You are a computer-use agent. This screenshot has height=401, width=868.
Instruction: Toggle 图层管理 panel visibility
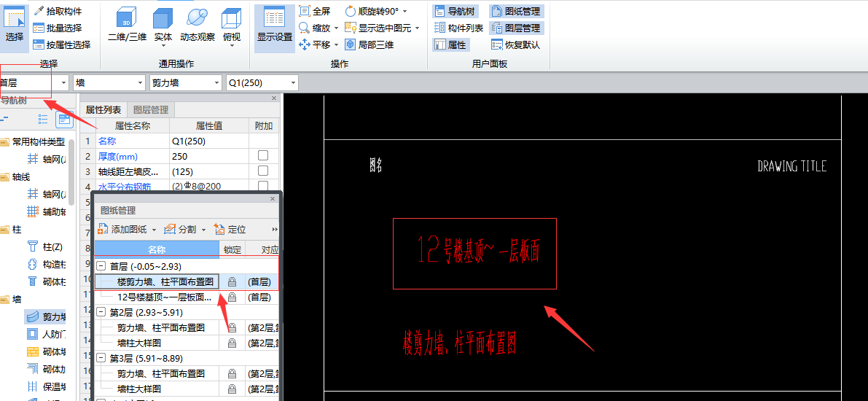pos(515,28)
